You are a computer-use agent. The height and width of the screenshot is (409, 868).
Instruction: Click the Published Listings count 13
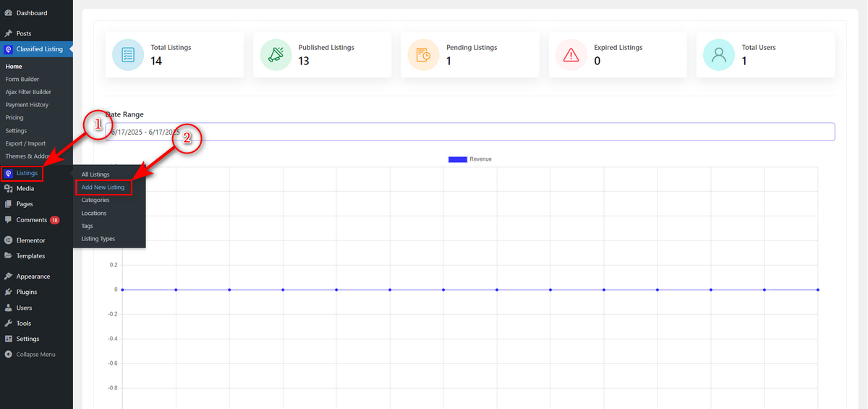click(304, 61)
